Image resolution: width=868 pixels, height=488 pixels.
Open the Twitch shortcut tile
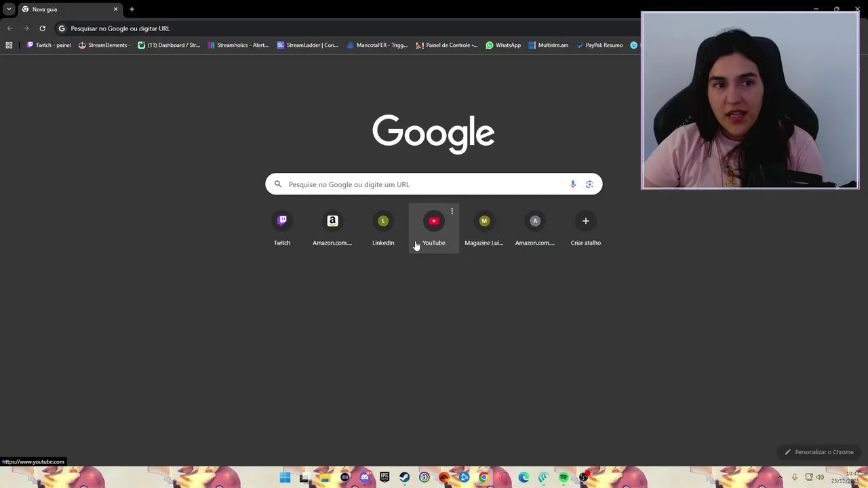pos(282,228)
